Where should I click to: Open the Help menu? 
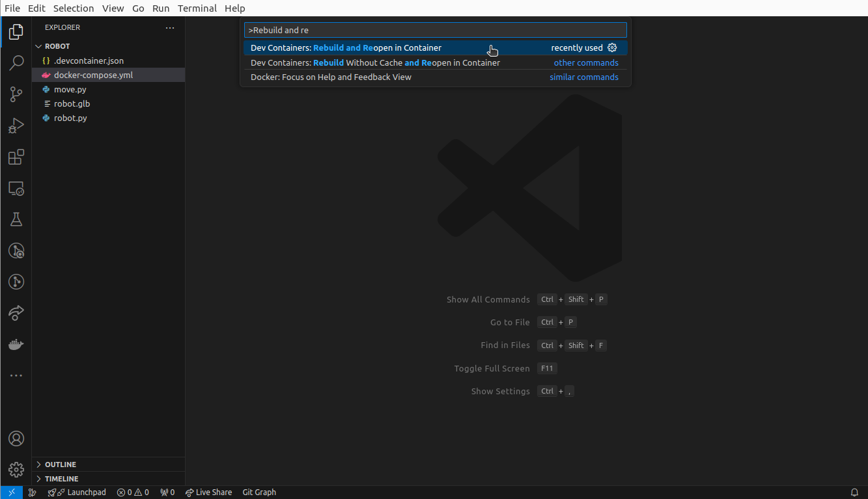tap(235, 8)
